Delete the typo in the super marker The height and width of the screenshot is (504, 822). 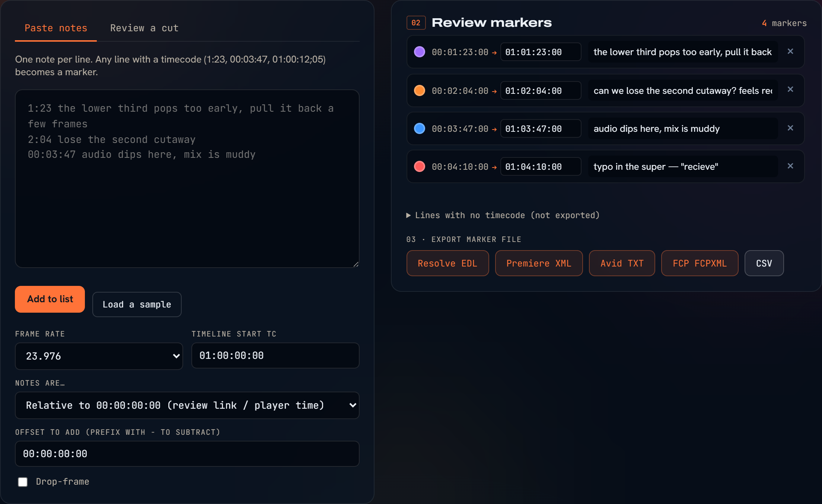click(790, 166)
